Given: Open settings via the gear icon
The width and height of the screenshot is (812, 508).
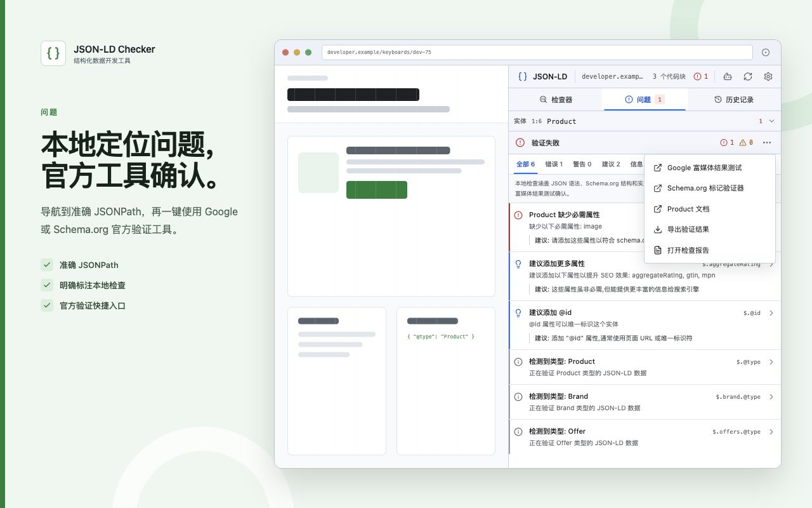Looking at the screenshot, I should [x=768, y=77].
